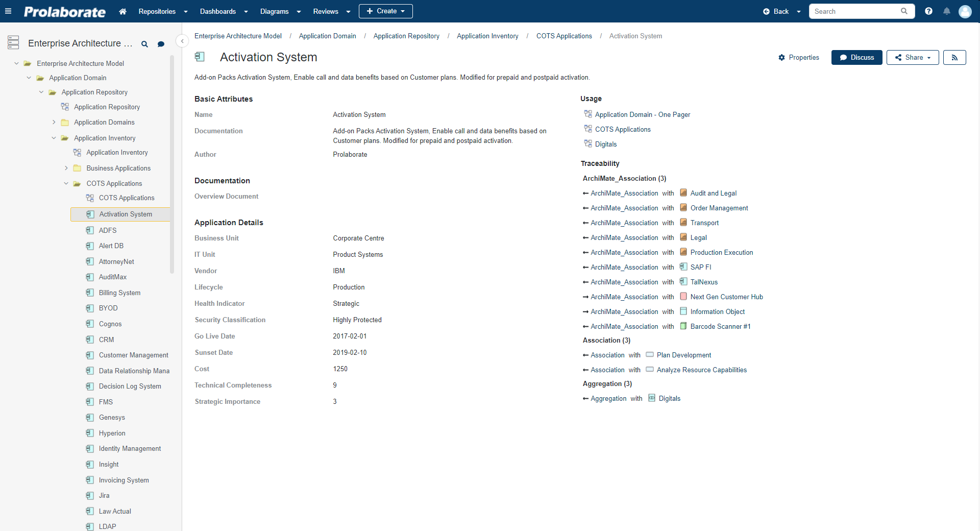Collapse the Application Repository folder chevron
The image size is (980, 531).
[x=41, y=92]
